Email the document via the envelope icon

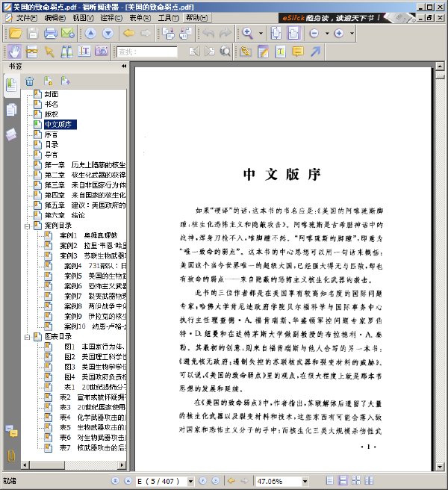(68, 33)
